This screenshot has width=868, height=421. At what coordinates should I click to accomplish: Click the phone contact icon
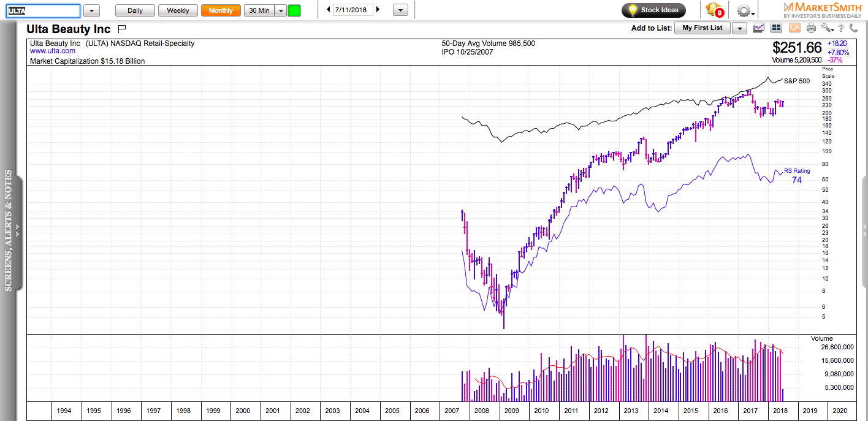click(x=853, y=28)
